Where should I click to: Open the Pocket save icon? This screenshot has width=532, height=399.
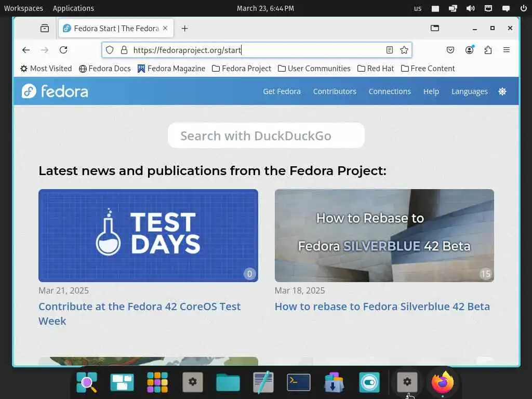(x=450, y=50)
